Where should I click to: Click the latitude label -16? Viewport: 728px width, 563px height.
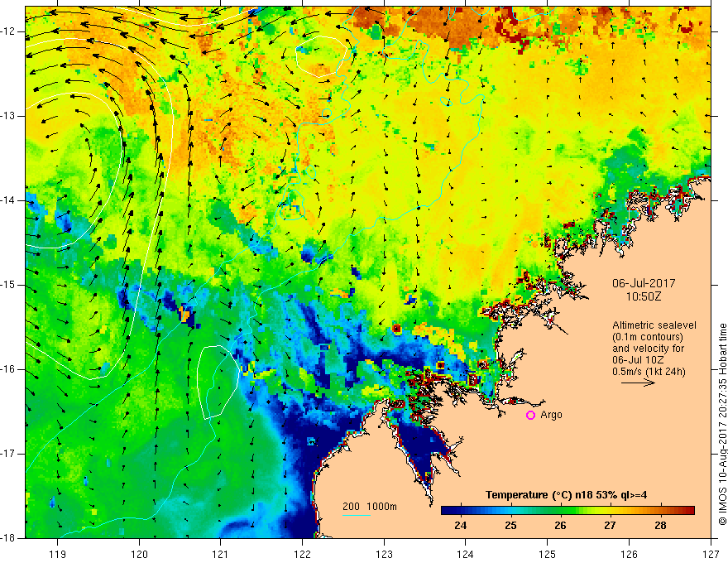8,369
